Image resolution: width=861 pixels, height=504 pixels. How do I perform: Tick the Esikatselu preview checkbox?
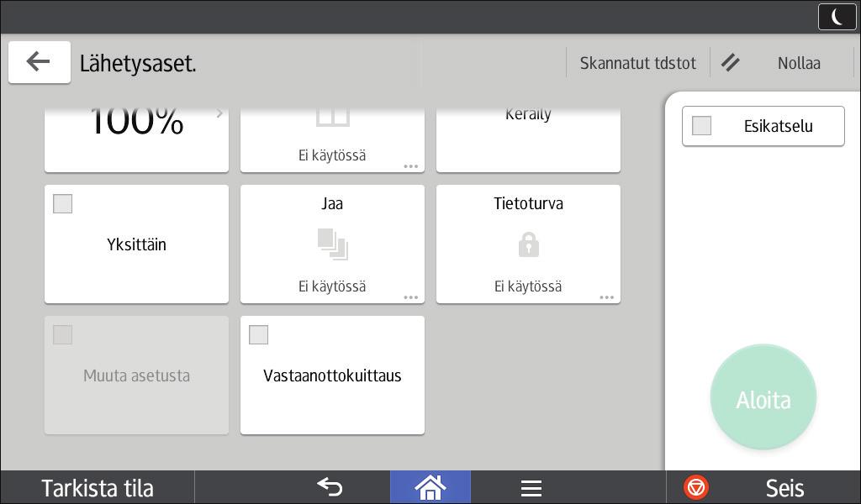point(702,126)
